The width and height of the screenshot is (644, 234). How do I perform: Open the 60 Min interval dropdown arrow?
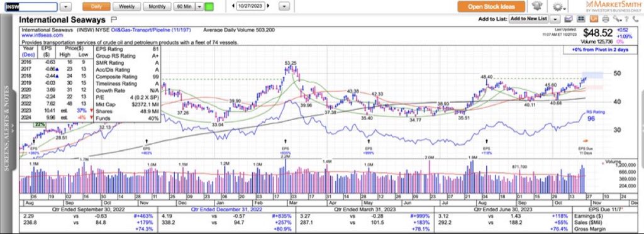click(x=199, y=6)
